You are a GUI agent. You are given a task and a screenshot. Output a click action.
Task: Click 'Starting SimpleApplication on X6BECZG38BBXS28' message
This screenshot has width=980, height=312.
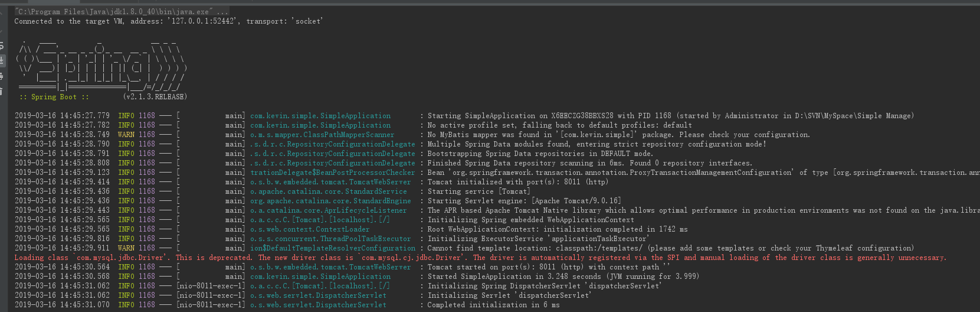coord(671,116)
